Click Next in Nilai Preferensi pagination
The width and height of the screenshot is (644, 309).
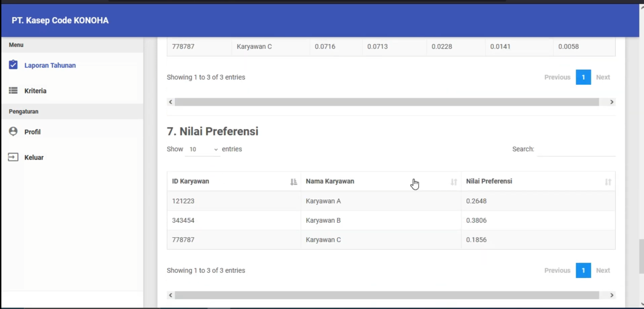(603, 270)
